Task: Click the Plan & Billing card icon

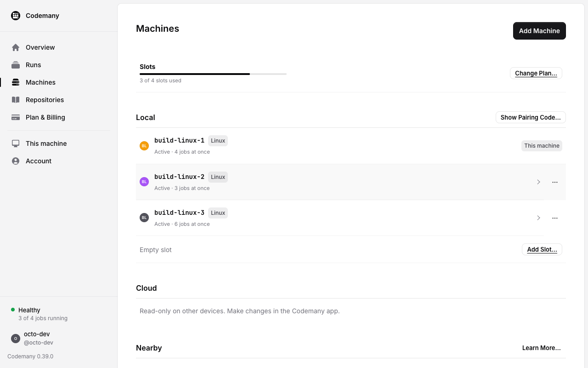Action: [x=16, y=117]
